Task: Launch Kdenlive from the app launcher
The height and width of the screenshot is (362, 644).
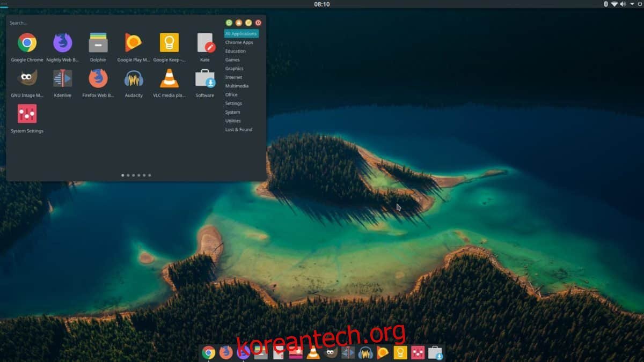Action: tap(63, 82)
